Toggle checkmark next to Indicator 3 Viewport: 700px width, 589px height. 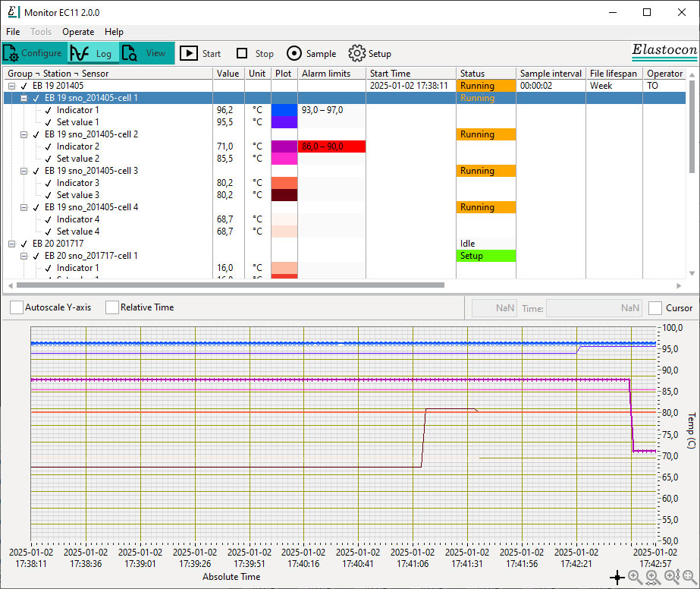(49, 183)
